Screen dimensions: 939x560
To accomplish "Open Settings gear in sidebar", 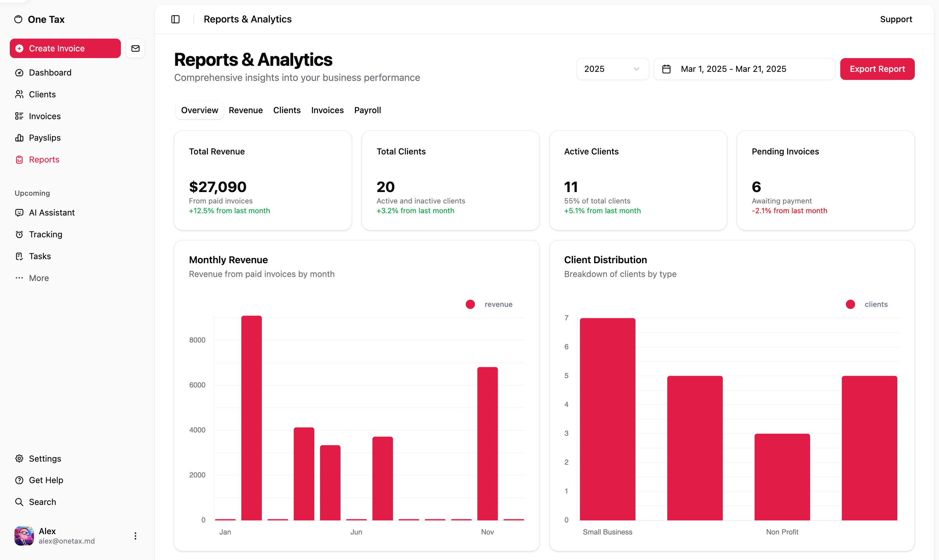I will [x=19, y=459].
